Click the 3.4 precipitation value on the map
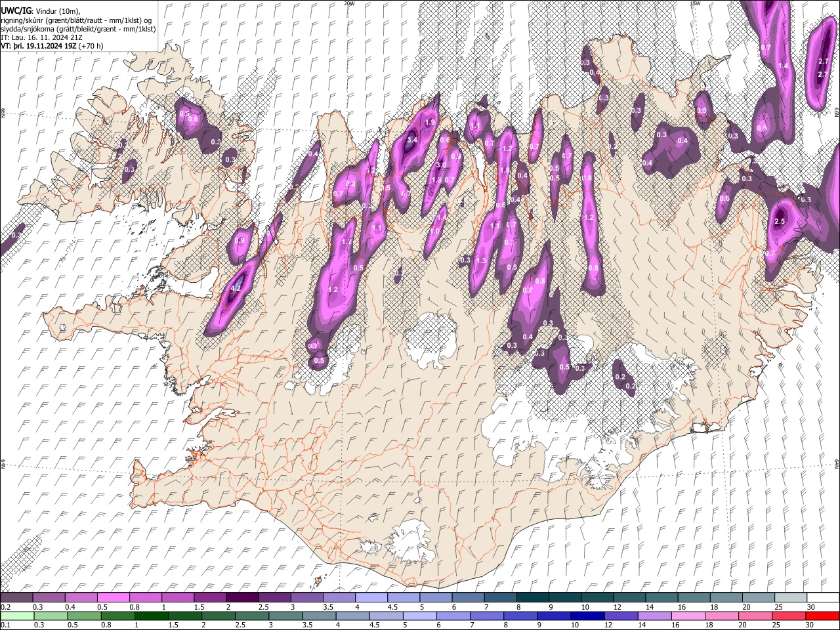The image size is (840, 630). point(412,140)
